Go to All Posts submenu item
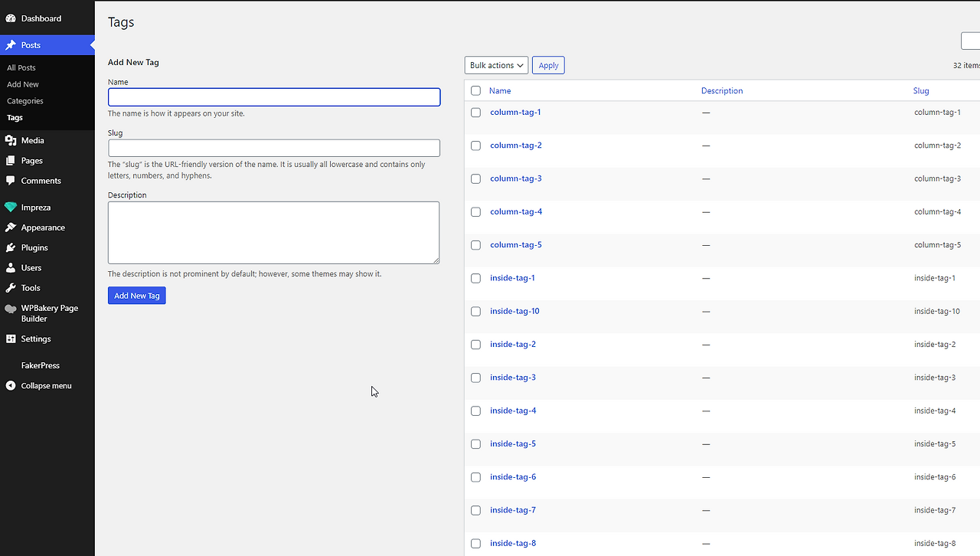Viewport: 980px width, 556px height. point(21,68)
